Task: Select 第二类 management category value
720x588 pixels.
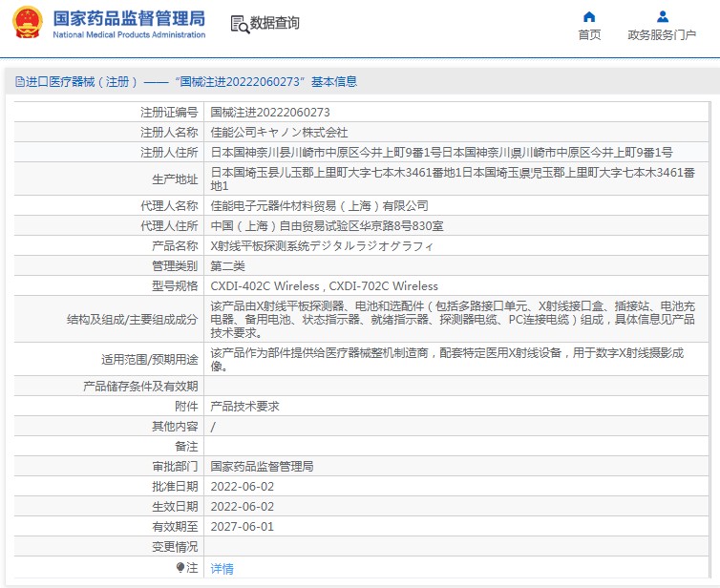Action: pyautogui.click(x=228, y=265)
